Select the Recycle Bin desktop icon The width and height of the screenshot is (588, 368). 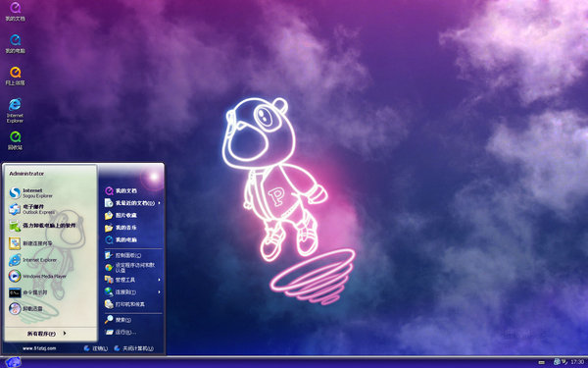coord(15,140)
